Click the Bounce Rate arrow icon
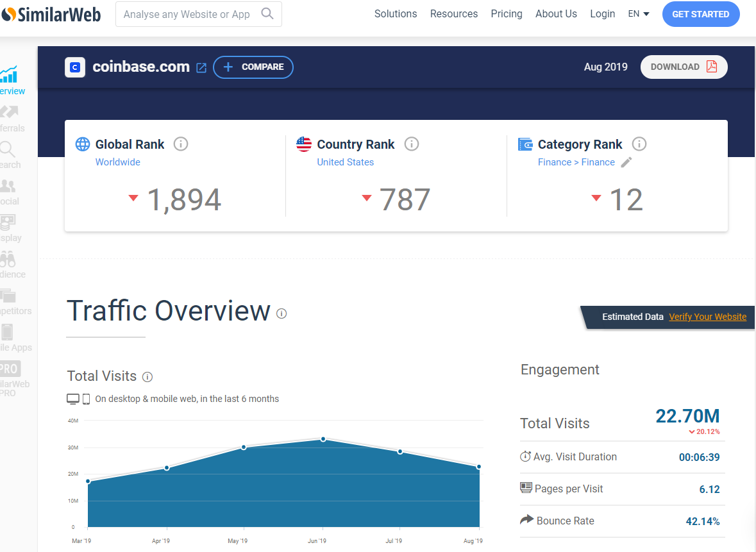 click(x=527, y=519)
